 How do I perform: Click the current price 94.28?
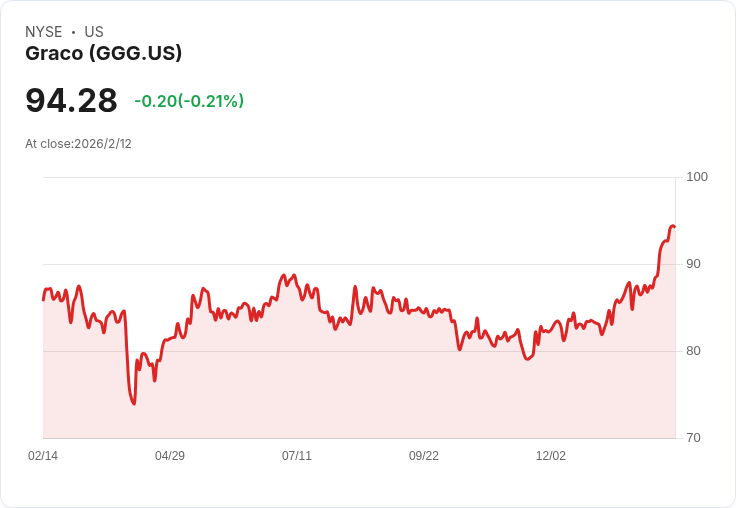(x=71, y=101)
